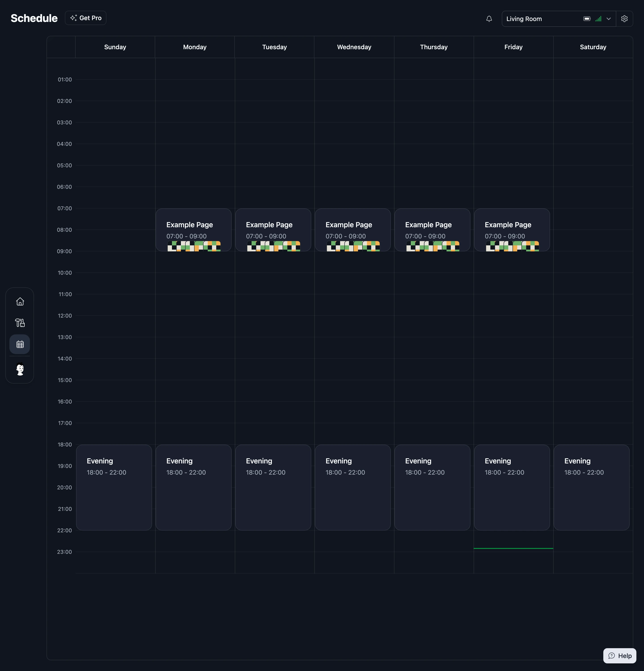This screenshot has height=671, width=644.
Task: Open the design tools sidebar icon
Action: 20,323
